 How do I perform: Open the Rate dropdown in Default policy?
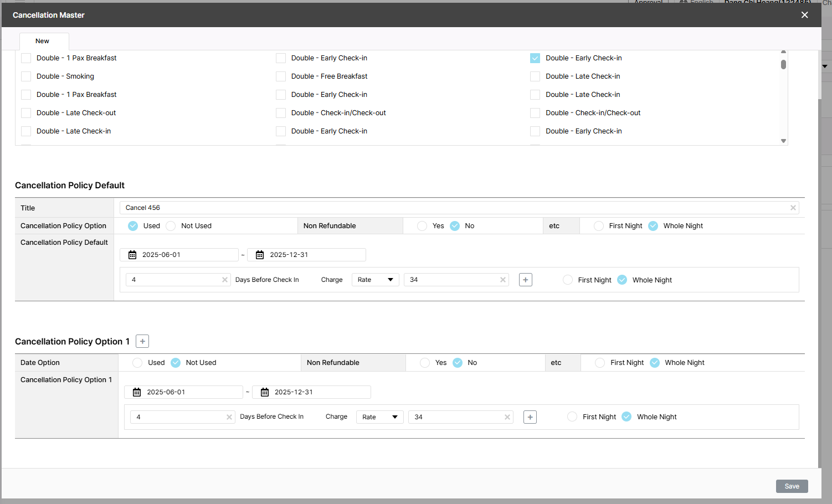[x=375, y=280]
